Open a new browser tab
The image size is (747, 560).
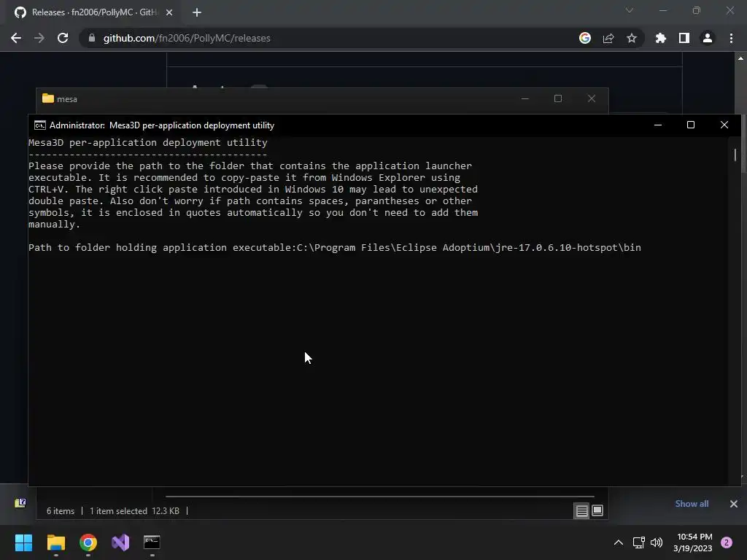pyautogui.click(x=197, y=12)
